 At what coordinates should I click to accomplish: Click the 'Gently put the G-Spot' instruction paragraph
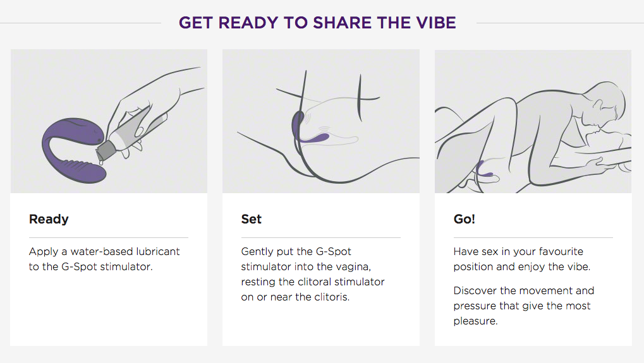[x=313, y=274]
